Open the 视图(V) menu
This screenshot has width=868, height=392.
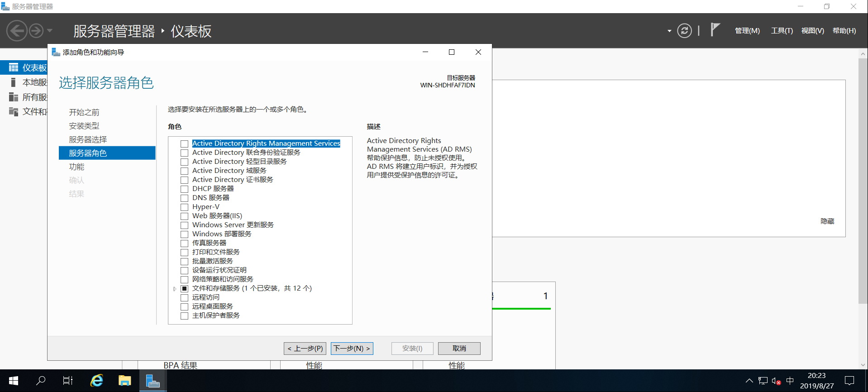pyautogui.click(x=812, y=31)
